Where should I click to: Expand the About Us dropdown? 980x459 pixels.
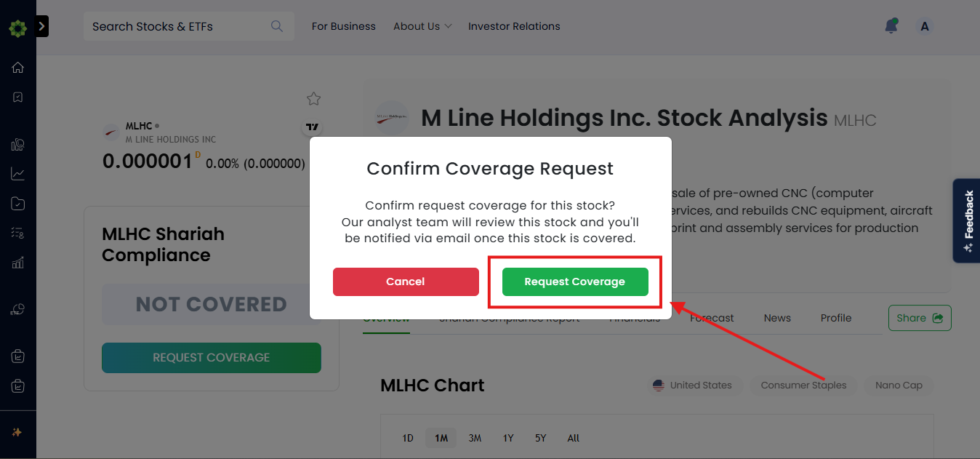pyautogui.click(x=422, y=26)
